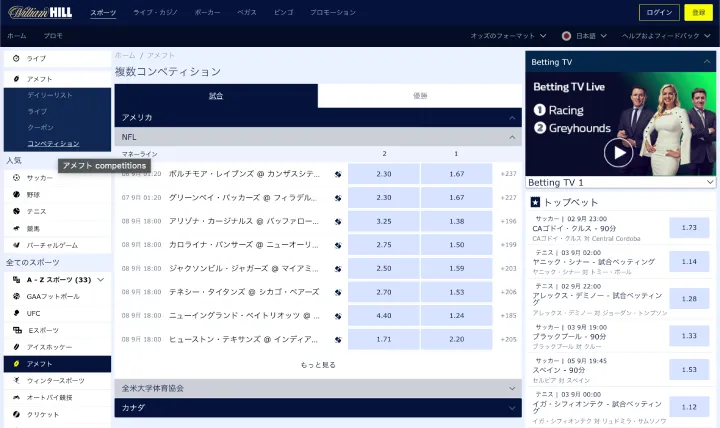The image size is (720, 428).
Task: Select the 競馬 horse racing icon
Action: pos(16,228)
